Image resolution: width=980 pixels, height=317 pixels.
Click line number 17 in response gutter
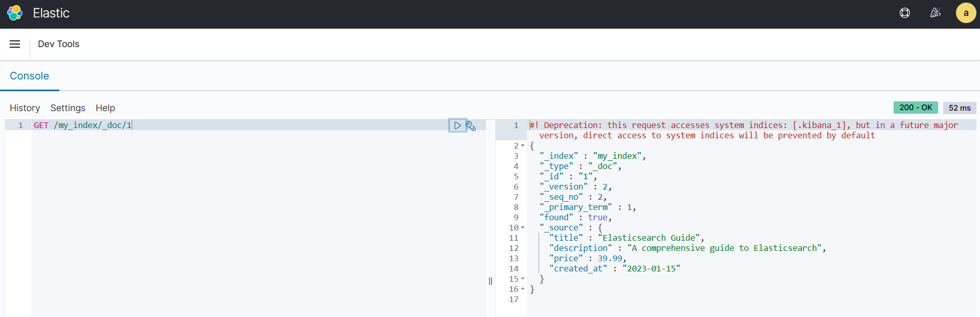click(x=514, y=299)
